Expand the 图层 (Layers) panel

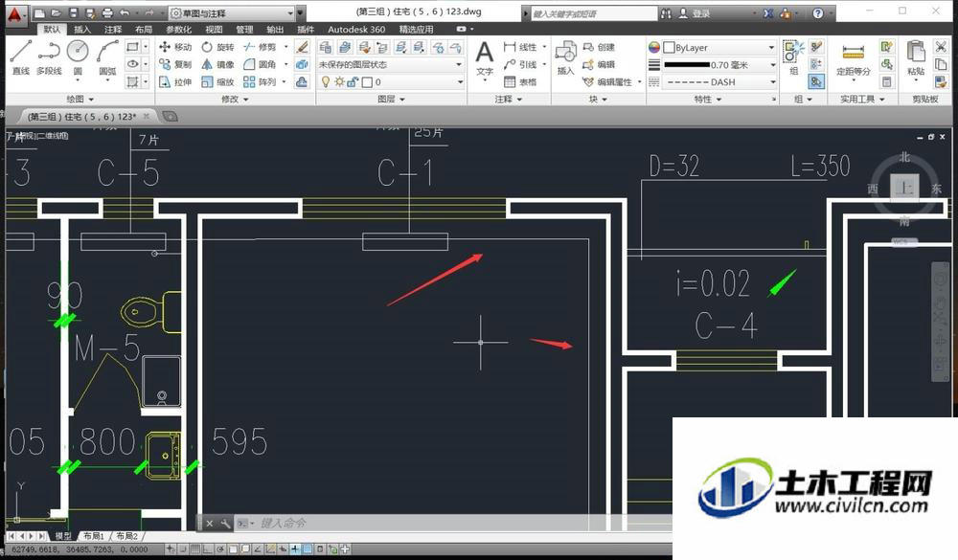[391, 99]
